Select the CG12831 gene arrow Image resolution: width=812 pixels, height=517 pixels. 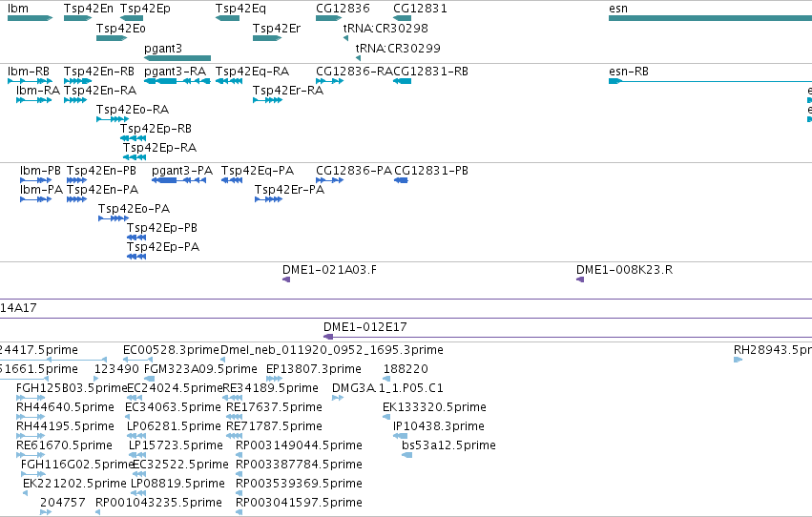point(403,19)
